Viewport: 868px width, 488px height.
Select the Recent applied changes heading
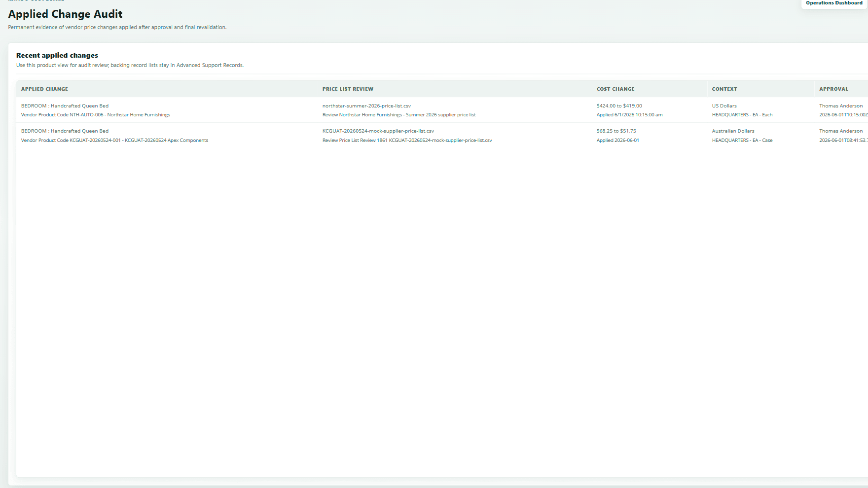[57, 56]
